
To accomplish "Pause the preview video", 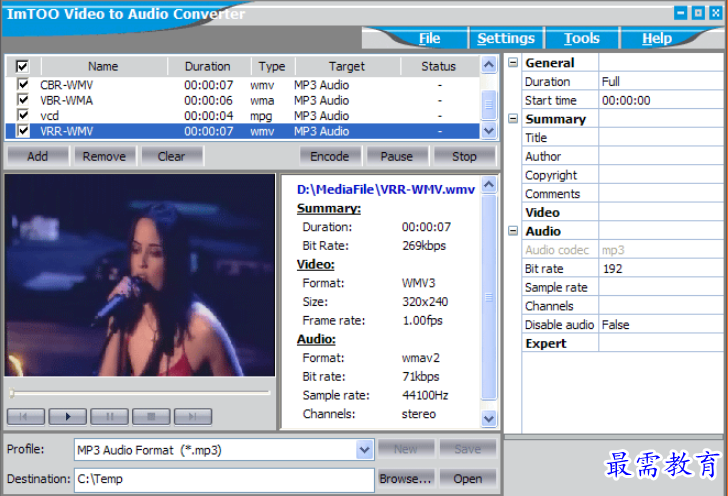I will click(x=110, y=417).
